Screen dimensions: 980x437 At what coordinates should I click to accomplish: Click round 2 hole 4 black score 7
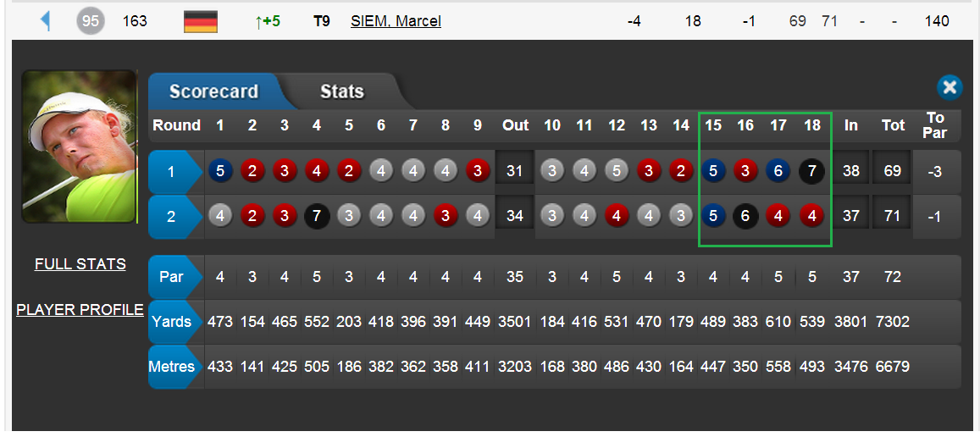tap(316, 216)
